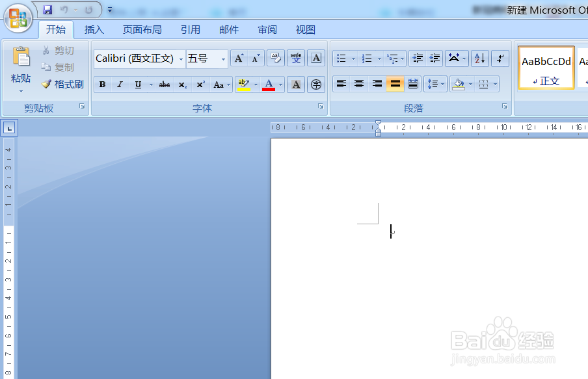
Task: Open Asian layout button
Action: click(457, 59)
